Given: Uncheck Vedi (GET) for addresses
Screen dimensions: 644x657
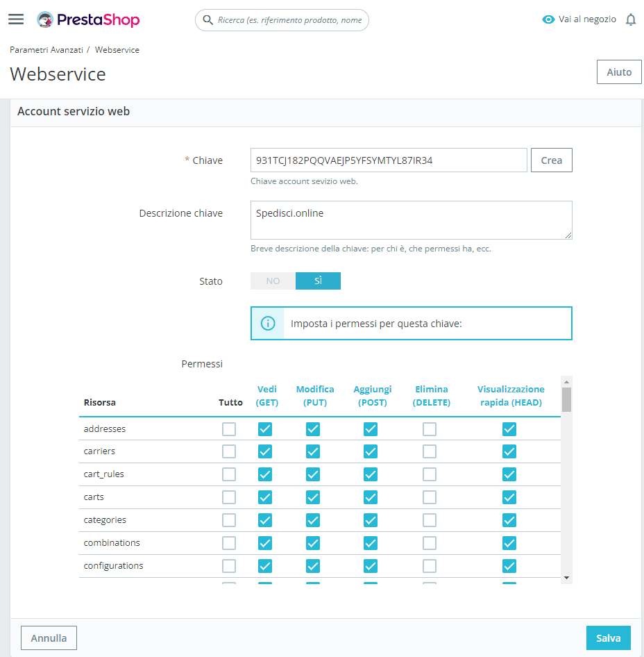Looking at the screenshot, I should (x=264, y=429).
